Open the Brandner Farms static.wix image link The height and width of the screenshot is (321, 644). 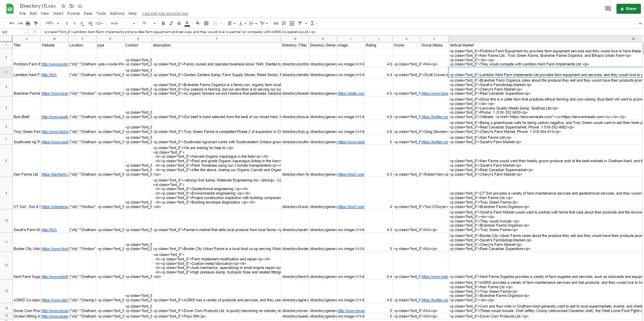pos(351,93)
